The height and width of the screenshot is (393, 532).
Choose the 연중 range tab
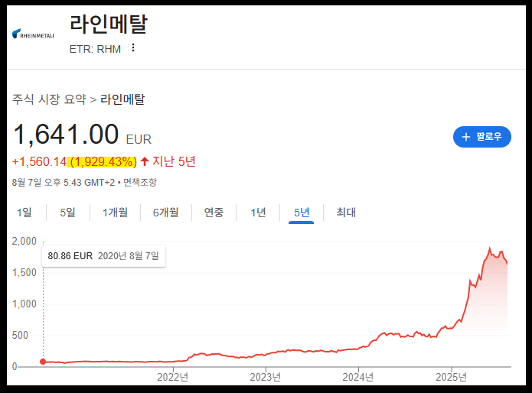pos(214,213)
